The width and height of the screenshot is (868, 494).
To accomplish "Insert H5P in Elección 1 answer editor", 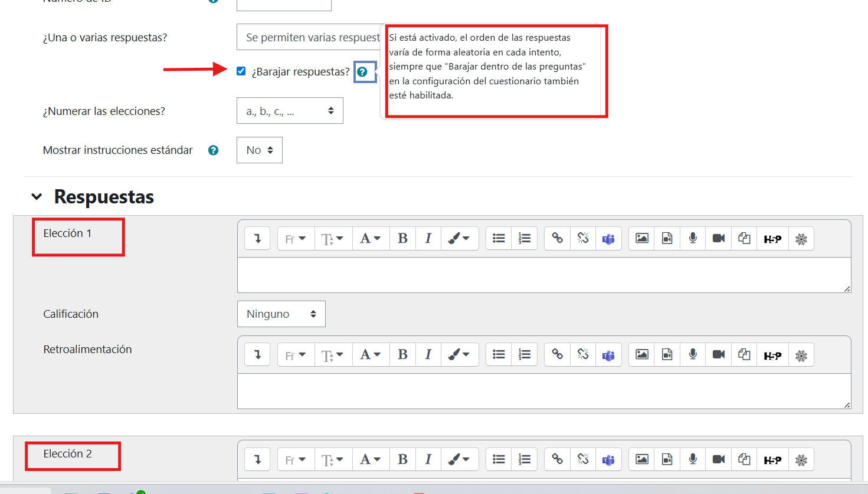I will tap(772, 238).
